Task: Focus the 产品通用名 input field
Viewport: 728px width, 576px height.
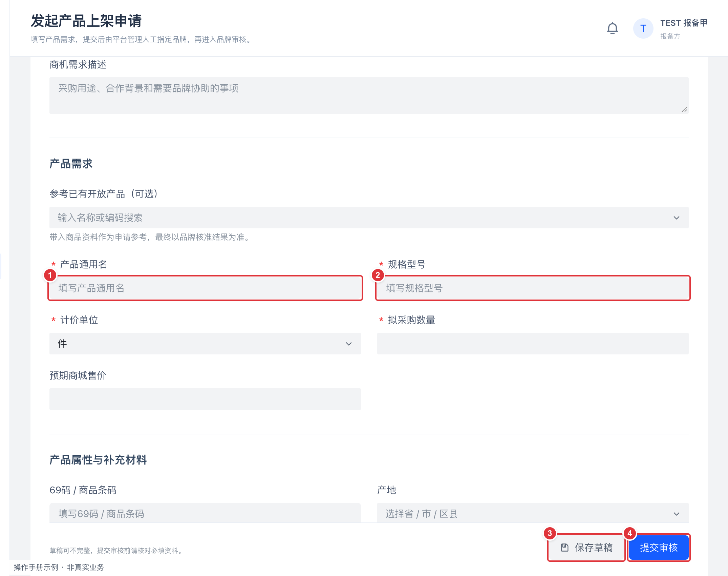Action: coord(205,288)
